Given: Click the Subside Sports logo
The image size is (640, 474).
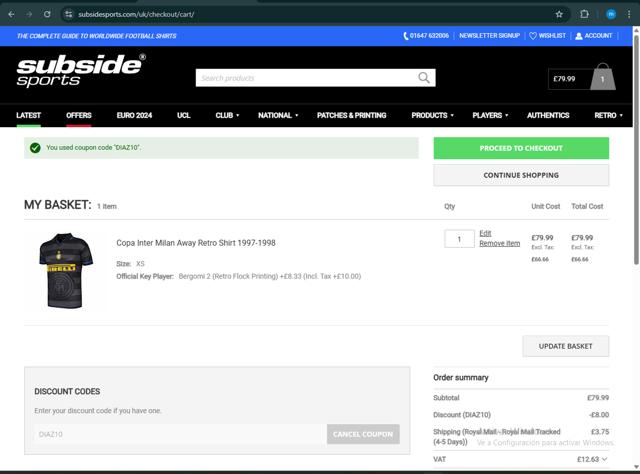Looking at the screenshot, I should pyautogui.click(x=81, y=70).
